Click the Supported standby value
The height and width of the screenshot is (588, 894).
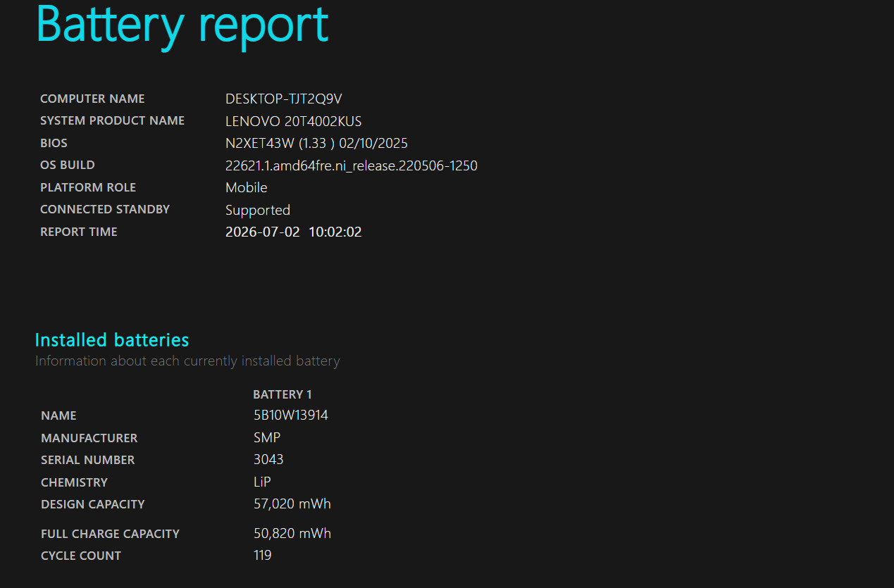[258, 211]
